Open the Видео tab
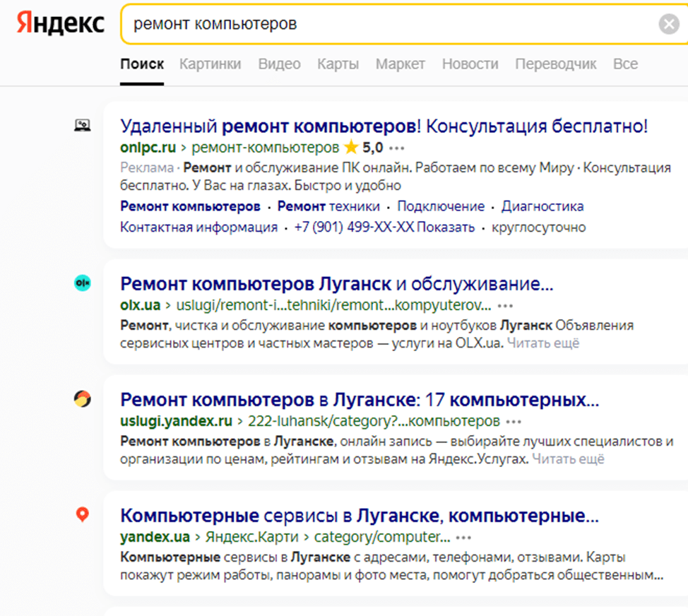Viewport: 688px width, 616px height. pos(280,64)
